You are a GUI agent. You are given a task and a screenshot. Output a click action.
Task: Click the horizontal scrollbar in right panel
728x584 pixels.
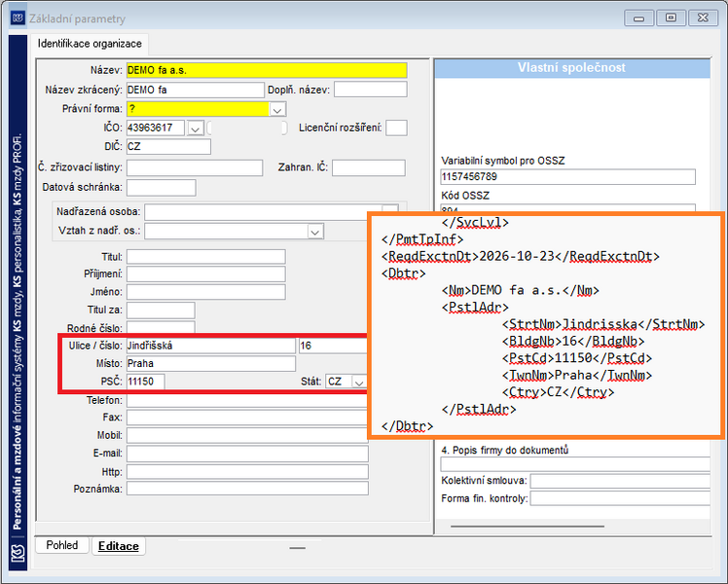tap(528, 527)
